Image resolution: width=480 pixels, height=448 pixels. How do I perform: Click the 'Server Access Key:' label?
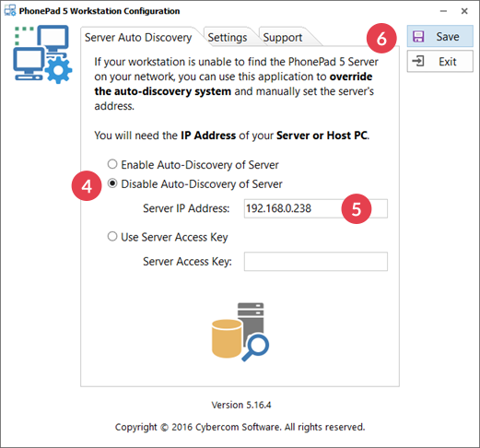[187, 262]
